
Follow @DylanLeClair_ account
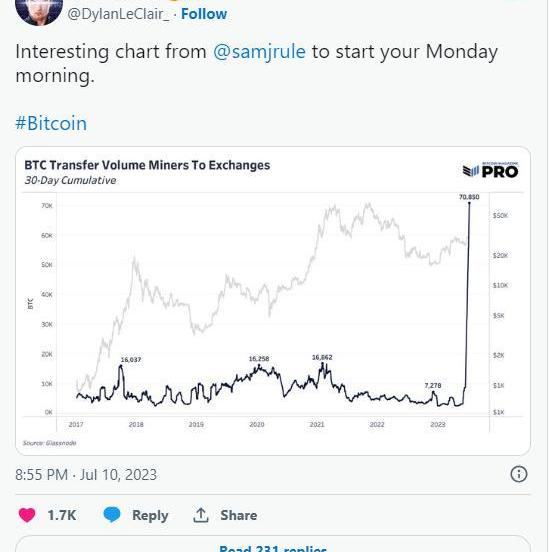[x=204, y=14]
